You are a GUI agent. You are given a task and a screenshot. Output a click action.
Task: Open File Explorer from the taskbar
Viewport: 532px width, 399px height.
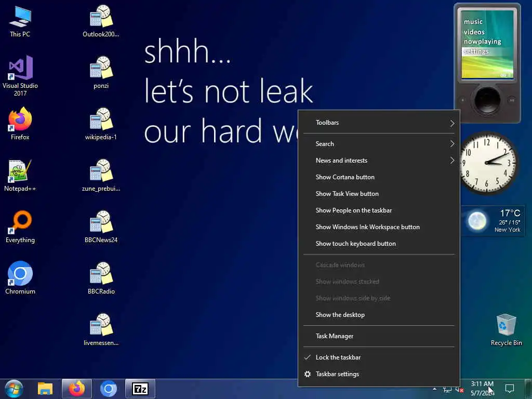pos(45,389)
